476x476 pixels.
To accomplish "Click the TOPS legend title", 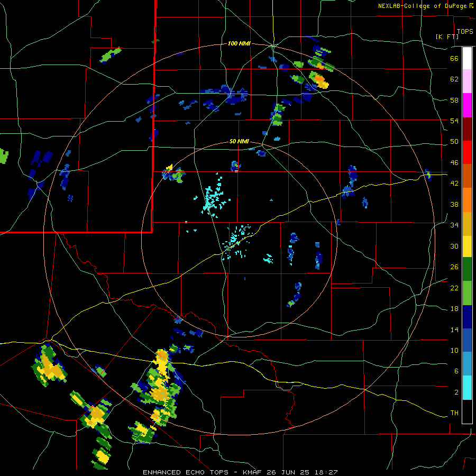I will (x=465, y=32).
